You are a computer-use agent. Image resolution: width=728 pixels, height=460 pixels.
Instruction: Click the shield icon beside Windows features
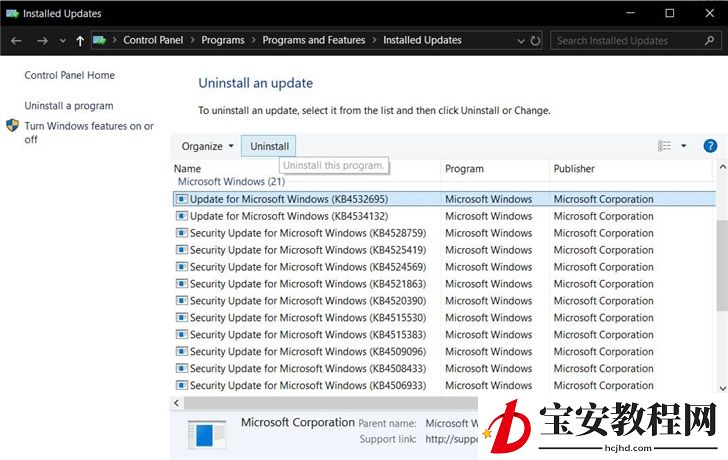(x=13, y=125)
